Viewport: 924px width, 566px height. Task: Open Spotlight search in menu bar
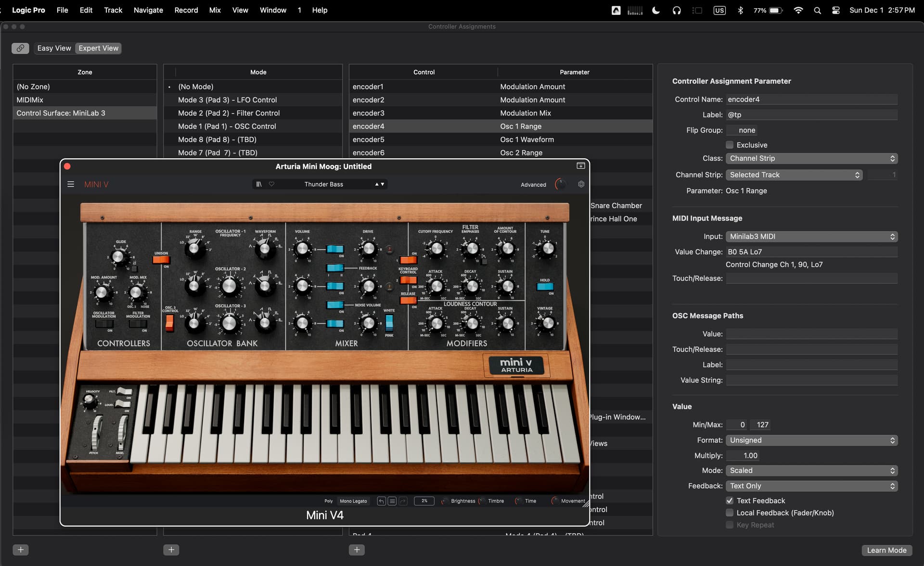(817, 10)
